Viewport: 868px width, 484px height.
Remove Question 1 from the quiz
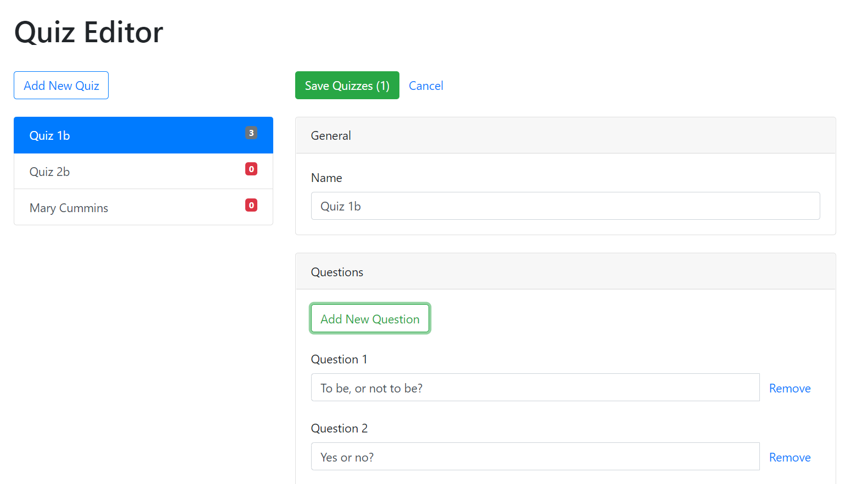790,388
